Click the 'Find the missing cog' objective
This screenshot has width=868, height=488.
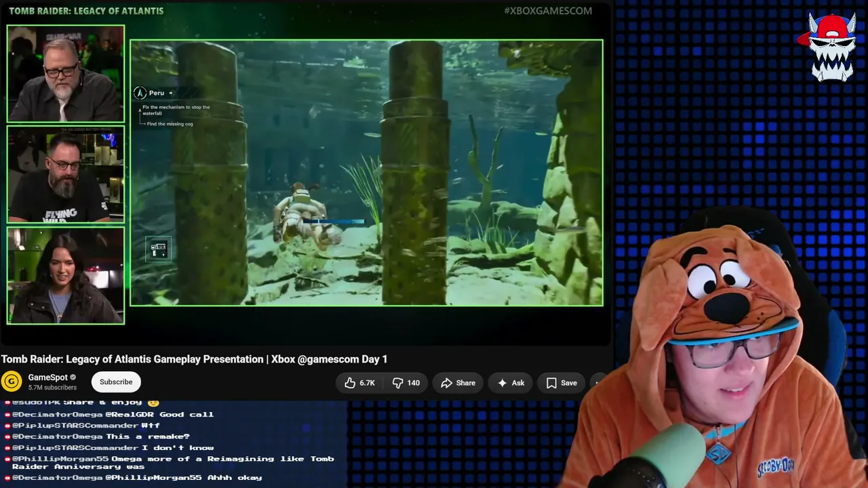pyautogui.click(x=170, y=124)
